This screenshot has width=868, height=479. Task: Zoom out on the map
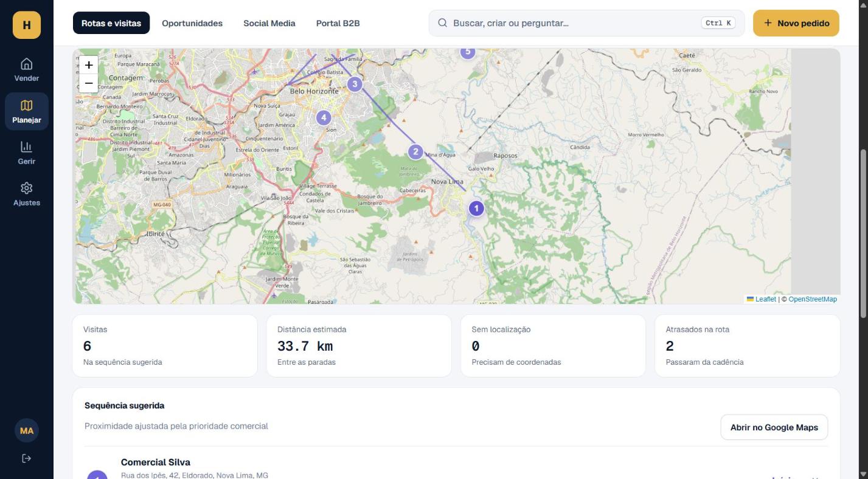[x=89, y=83]
